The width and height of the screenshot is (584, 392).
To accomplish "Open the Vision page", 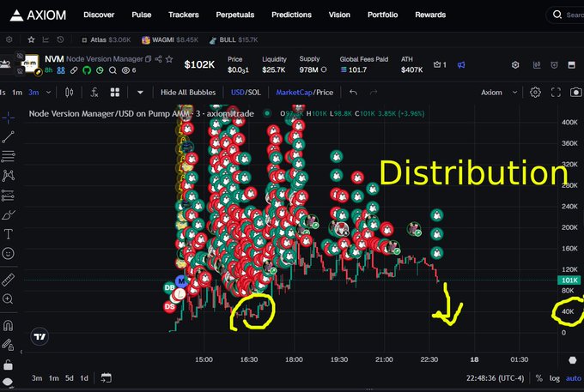I will click(339, 15).
